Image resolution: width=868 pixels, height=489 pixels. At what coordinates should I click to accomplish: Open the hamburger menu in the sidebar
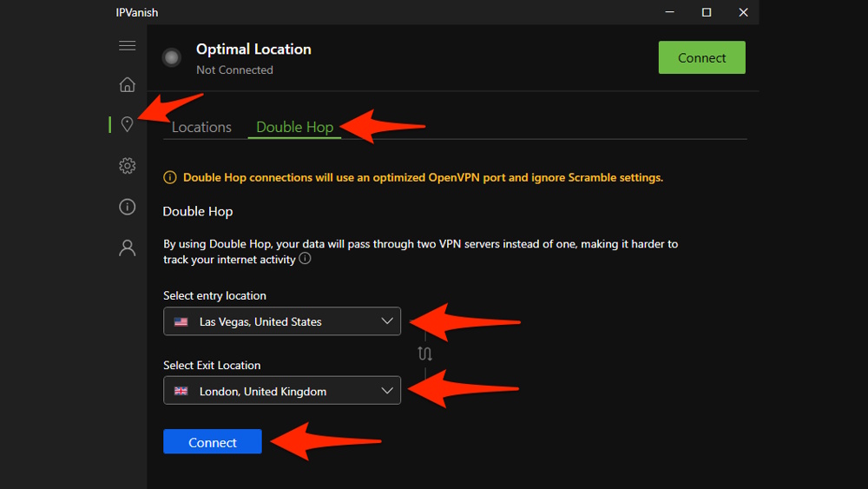coord(128,45)
